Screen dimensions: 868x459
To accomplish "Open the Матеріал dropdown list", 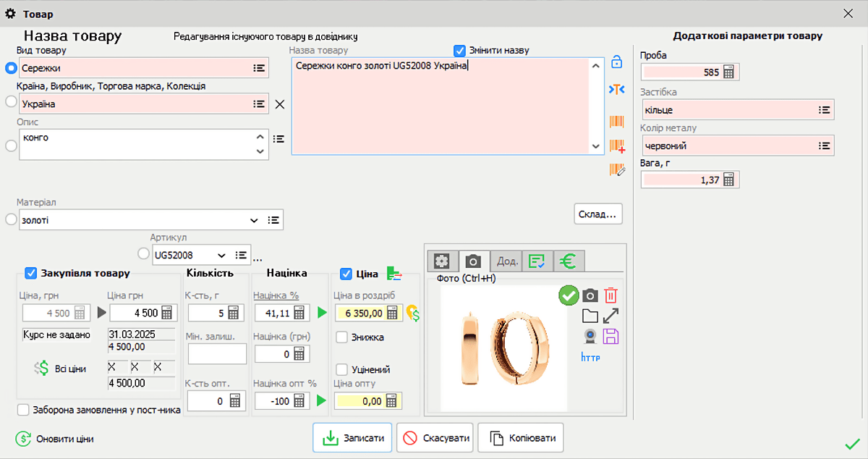I will [255, 219].
